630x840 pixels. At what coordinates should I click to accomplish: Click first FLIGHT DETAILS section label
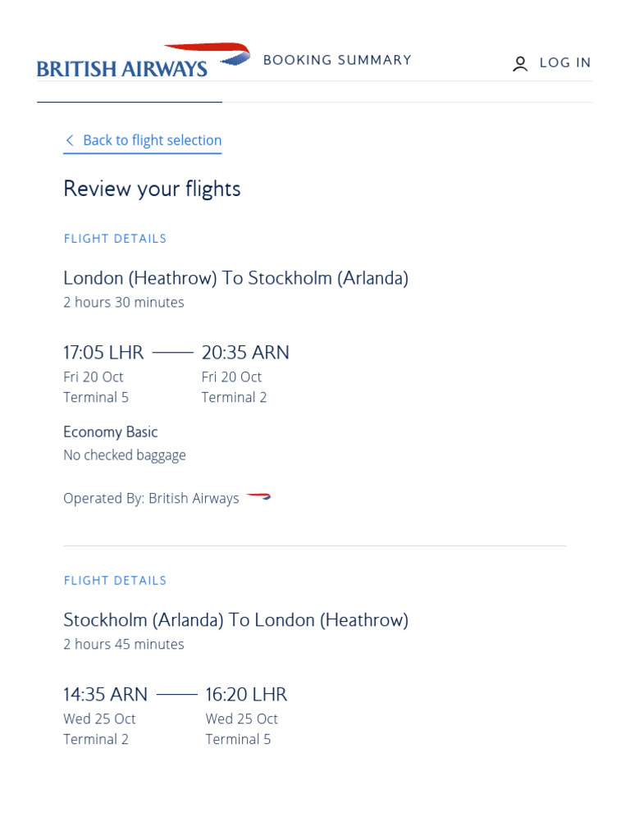click(115, 239)
